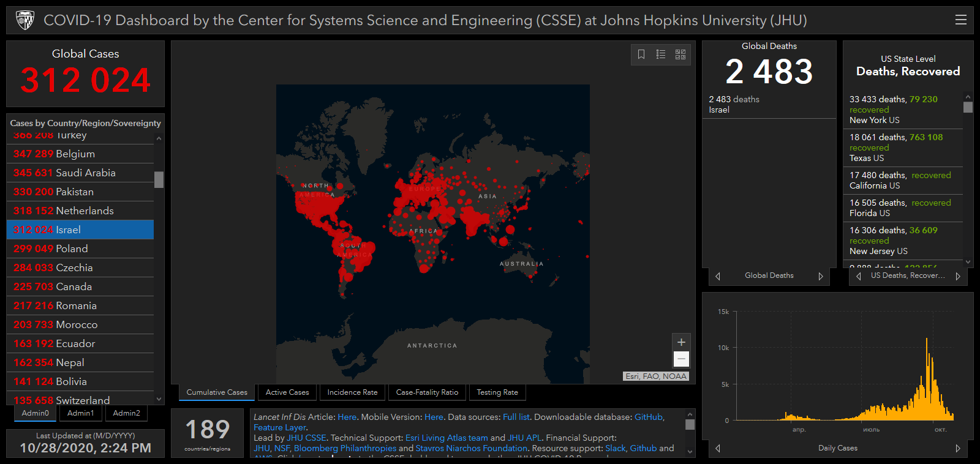Open the basemap gallery grid icon
Viewport: 980px width, 464px height.
[x=680, y=54]
